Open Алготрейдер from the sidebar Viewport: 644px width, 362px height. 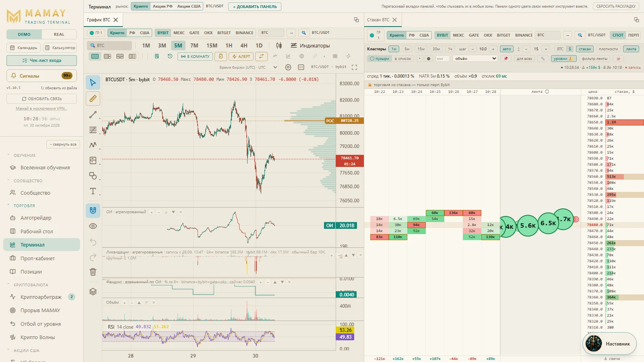41,218
